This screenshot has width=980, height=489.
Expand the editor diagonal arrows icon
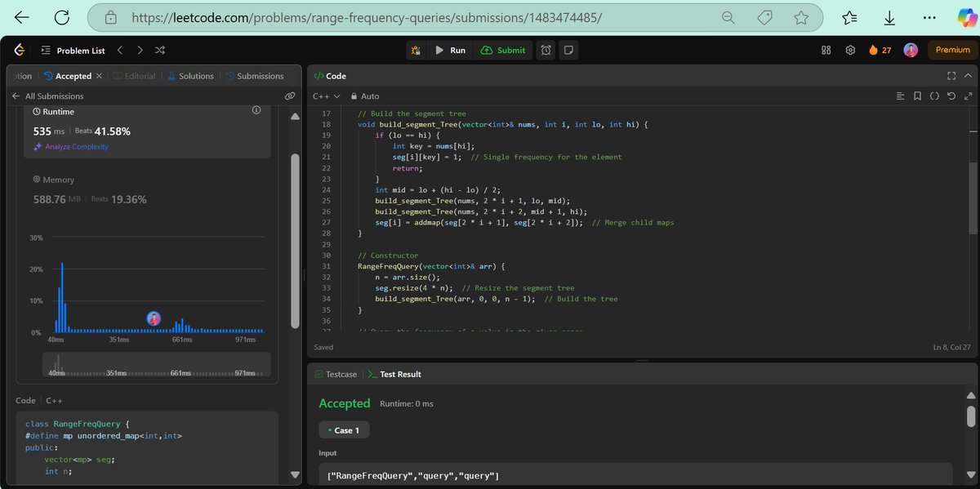click(967, 96)
